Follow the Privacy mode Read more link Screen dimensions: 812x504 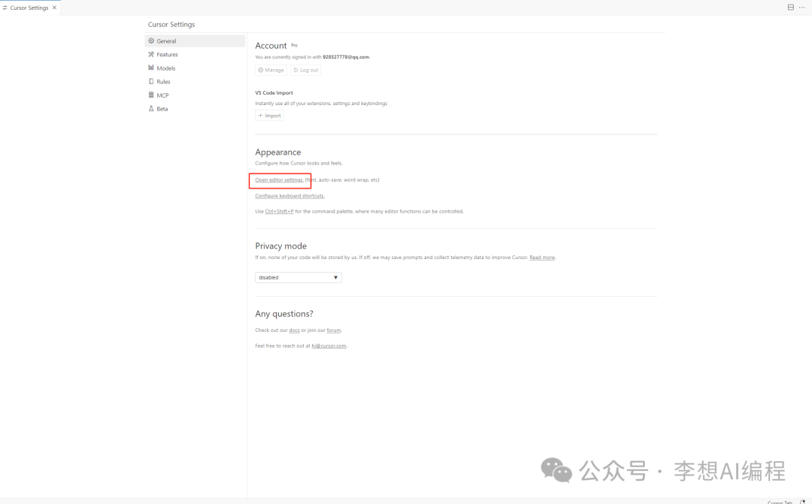click(x=542, y=258)
